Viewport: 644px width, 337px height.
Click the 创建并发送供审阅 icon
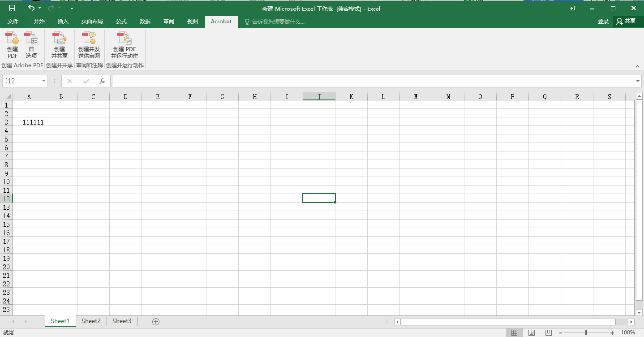coord(89,45)
